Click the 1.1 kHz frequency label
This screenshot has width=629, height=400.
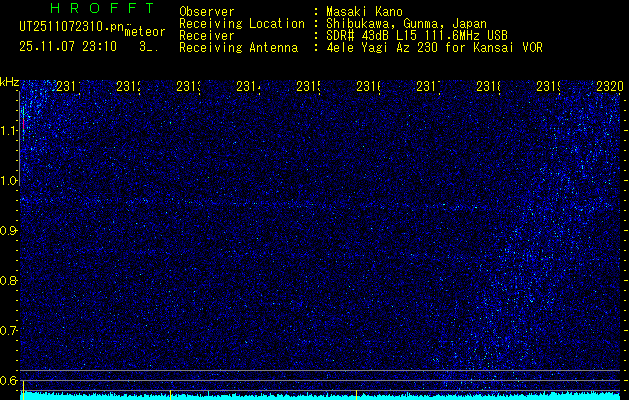tap(9, 131)
